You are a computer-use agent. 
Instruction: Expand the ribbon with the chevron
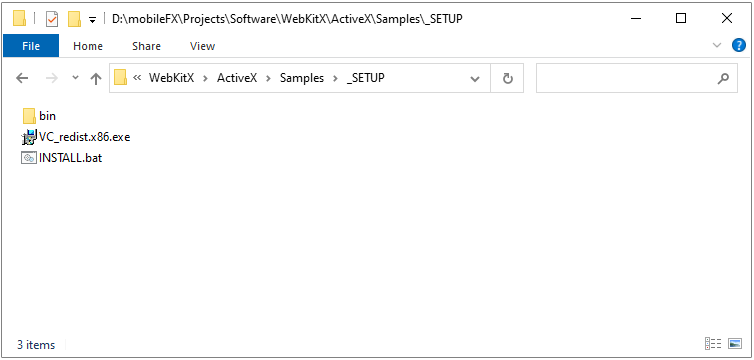coord(717,46)
